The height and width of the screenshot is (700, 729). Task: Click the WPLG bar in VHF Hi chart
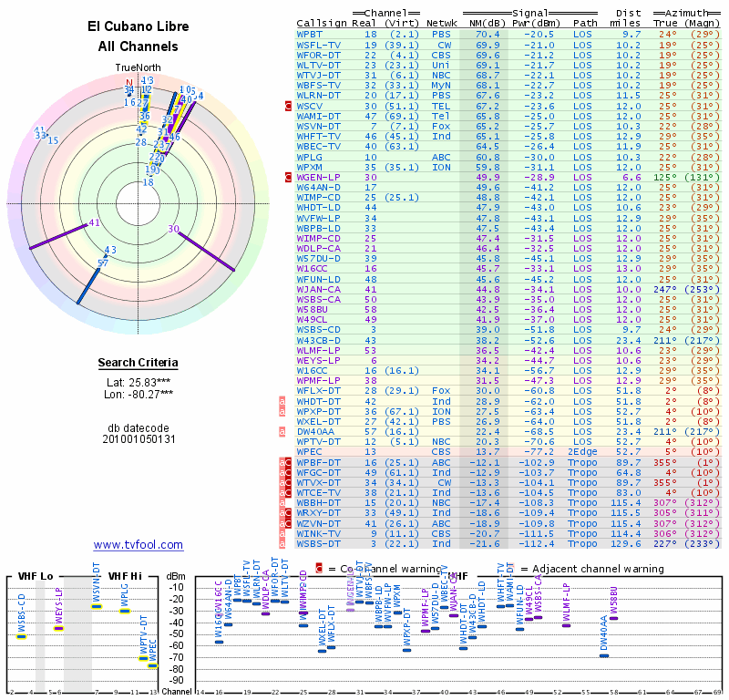click(x=125, y=611)
